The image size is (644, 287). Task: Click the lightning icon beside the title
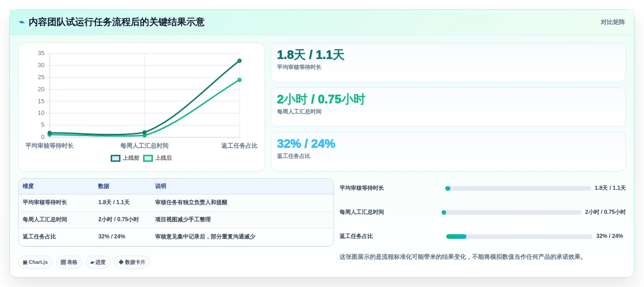(x=22, y=22)
